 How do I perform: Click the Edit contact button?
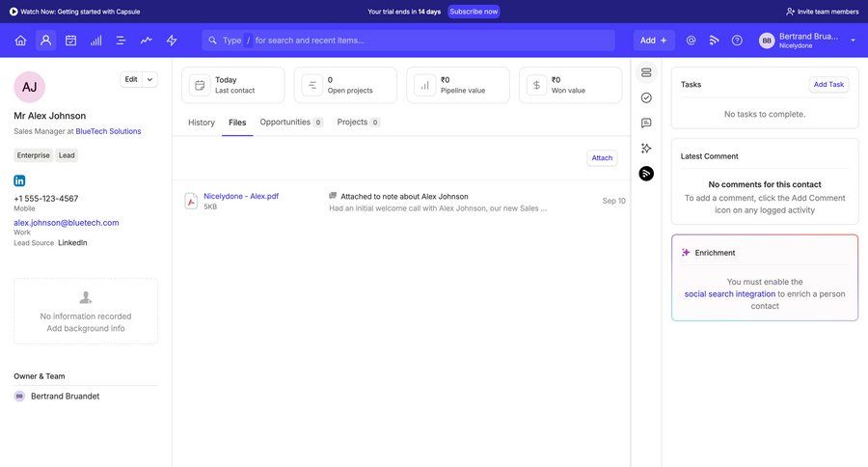pos(131,79)
